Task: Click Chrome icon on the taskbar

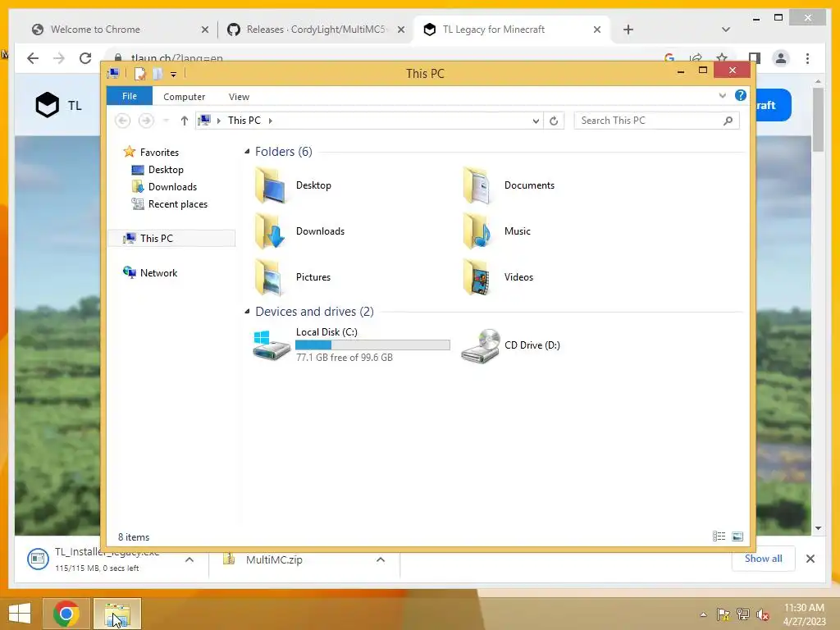Action: pos(66,614)
